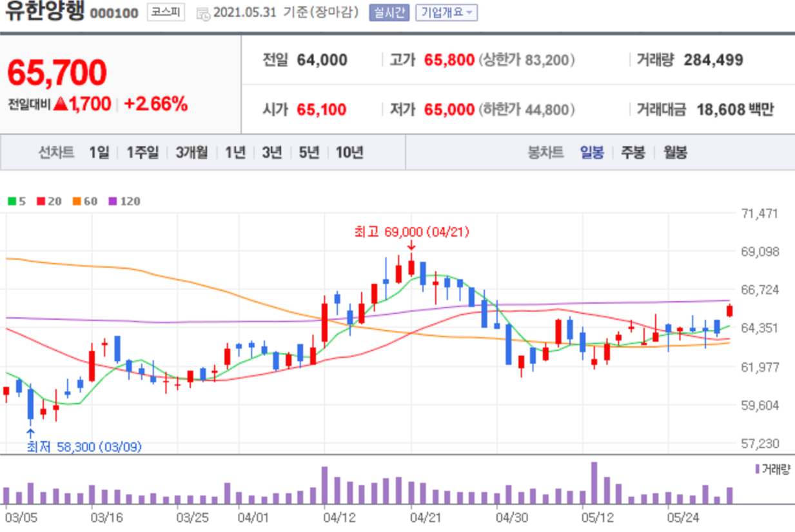Click the 하한가 44,800 text

pos(526,110)
